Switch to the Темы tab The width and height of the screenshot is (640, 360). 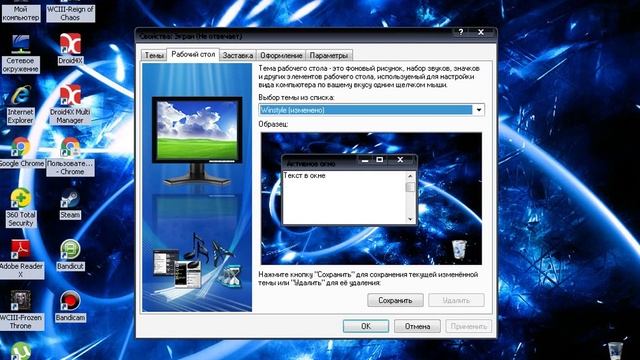pos(154,55)
